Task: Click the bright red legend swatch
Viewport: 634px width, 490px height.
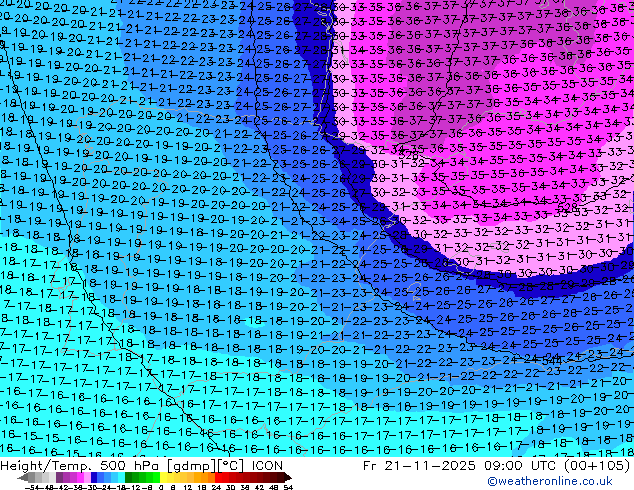Action: (x=218, y=477)
